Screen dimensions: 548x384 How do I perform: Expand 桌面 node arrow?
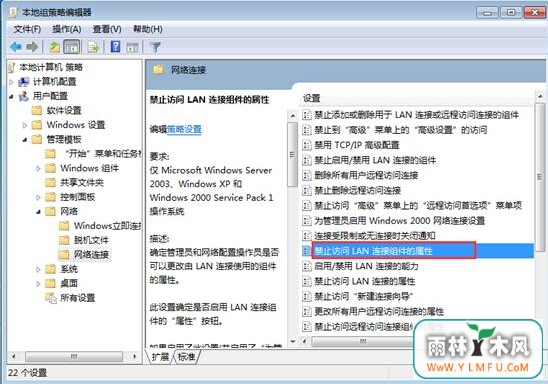(x=38, y=284)
